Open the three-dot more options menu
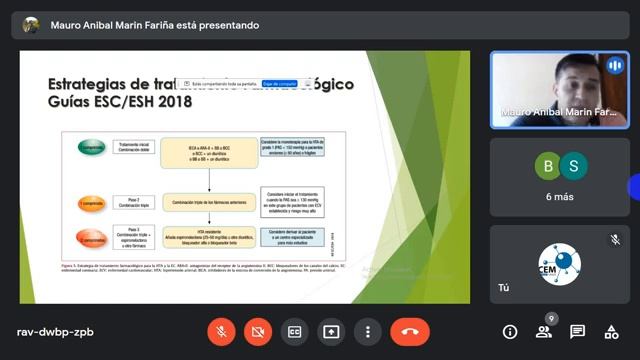640x360 pixels. click(368, 332)
